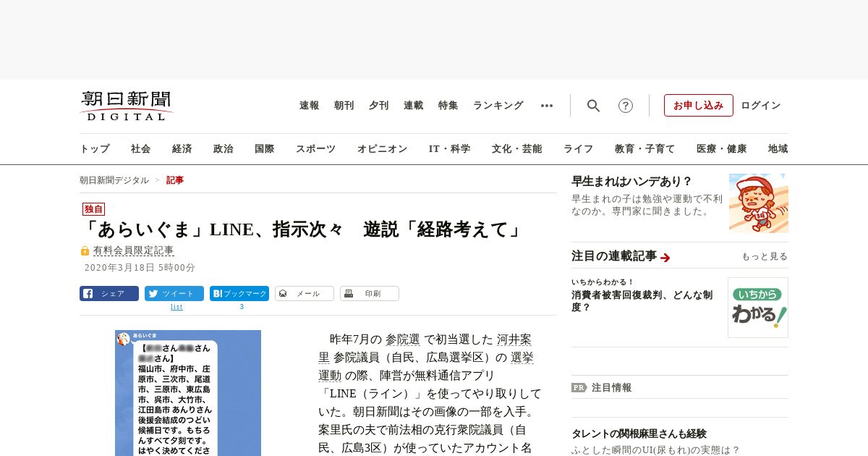Open the tweet 'list' link
The width and height of the screenshot is (868, 456).
[x=176, y=307]
